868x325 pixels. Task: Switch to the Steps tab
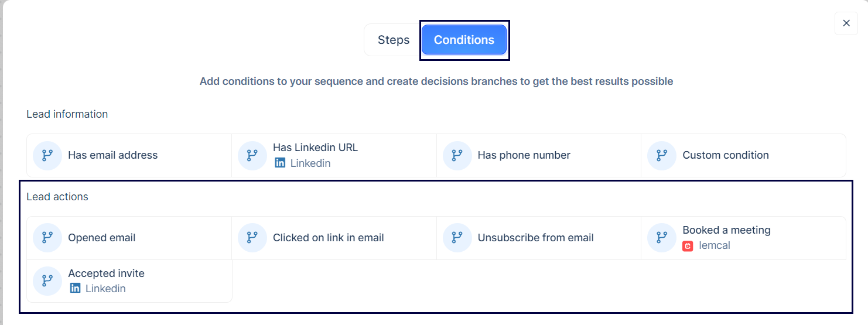click(394, 40)
